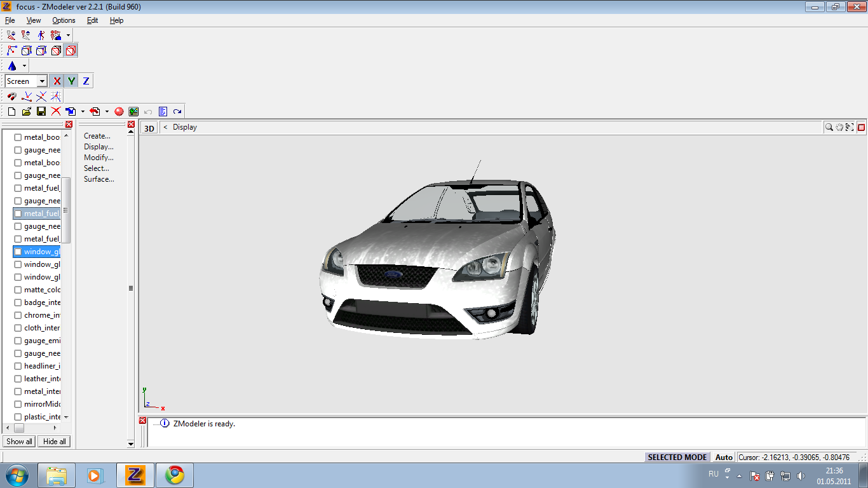Save the scene with the floppy icon

41,111
